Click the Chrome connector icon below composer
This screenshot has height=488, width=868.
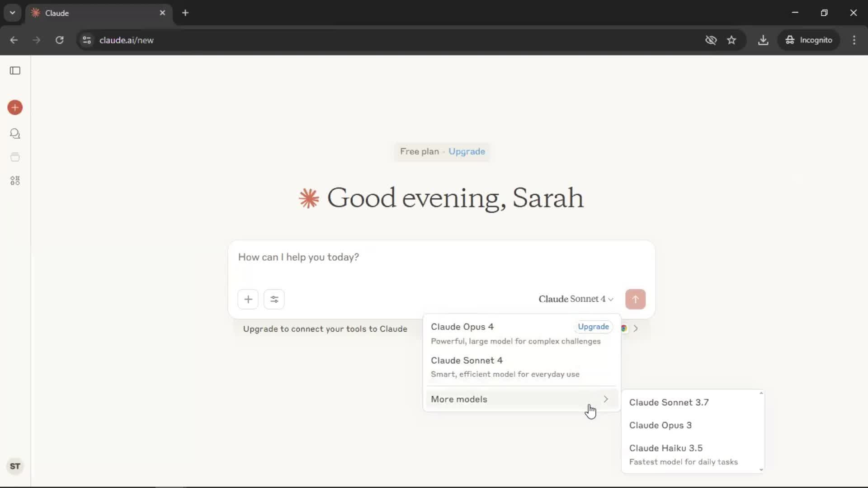(x=624, y=328)
